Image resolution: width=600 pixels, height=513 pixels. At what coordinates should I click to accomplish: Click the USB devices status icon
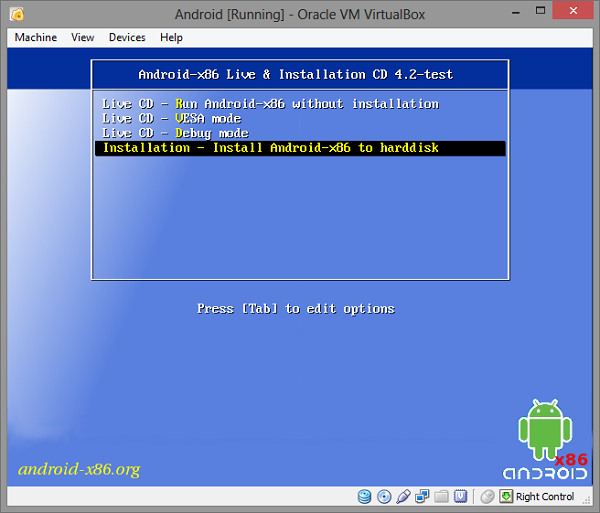(x=403, y=497)
